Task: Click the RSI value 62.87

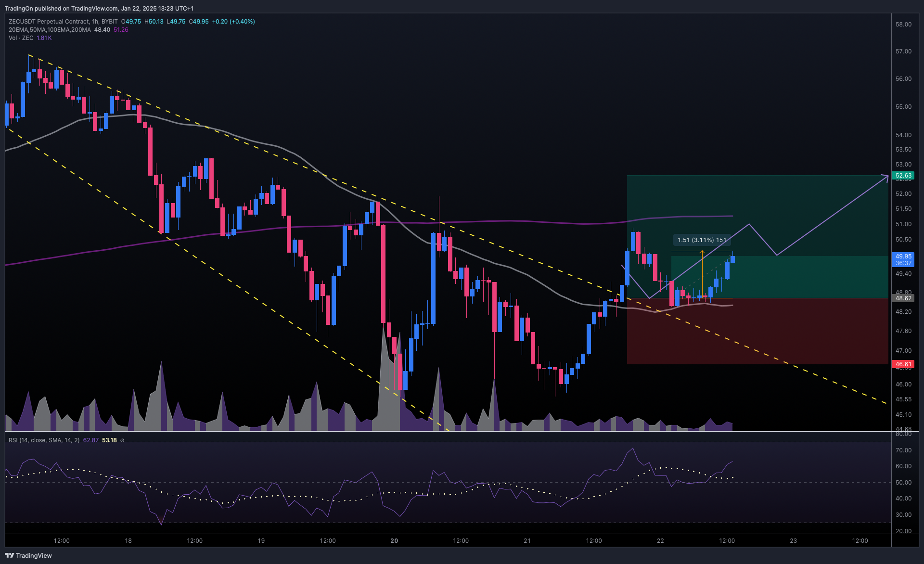Action: [91, 440]
